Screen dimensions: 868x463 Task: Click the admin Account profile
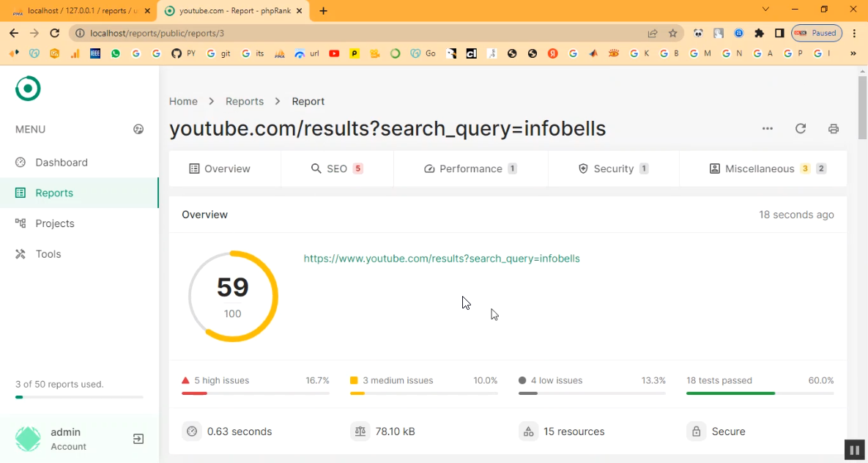[67, 439]
